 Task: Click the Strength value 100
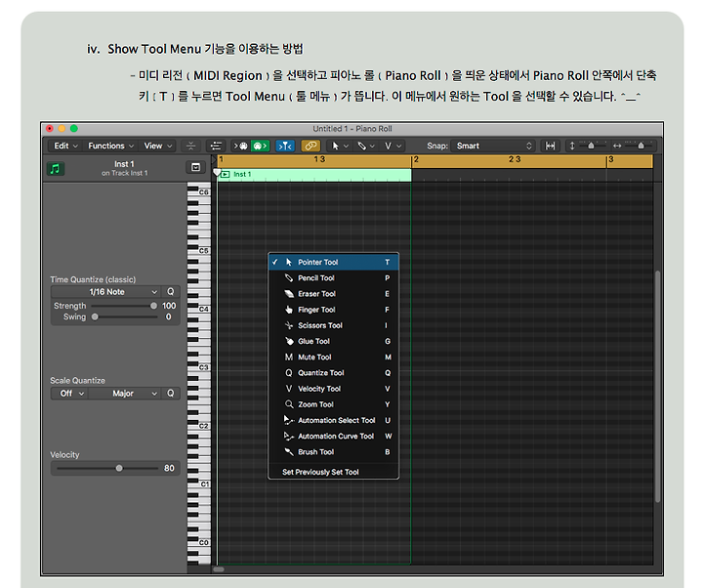[169, 306]
